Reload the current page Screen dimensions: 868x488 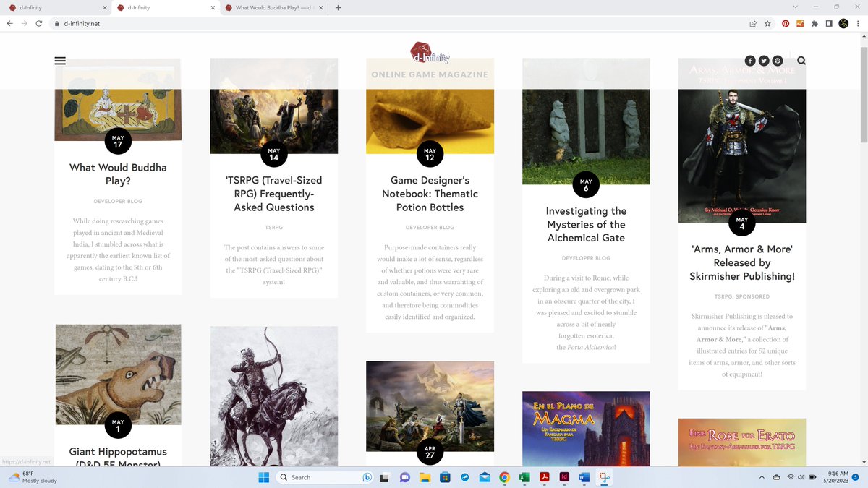click(41, 23)
